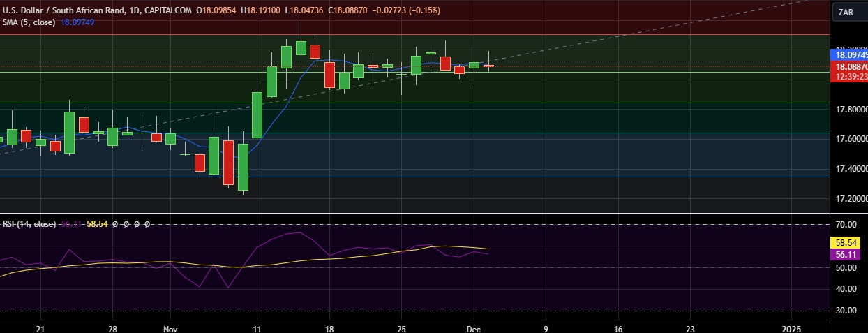Click the 25 date on the time axis
The image size is (868, 333).
pos(402,327)
